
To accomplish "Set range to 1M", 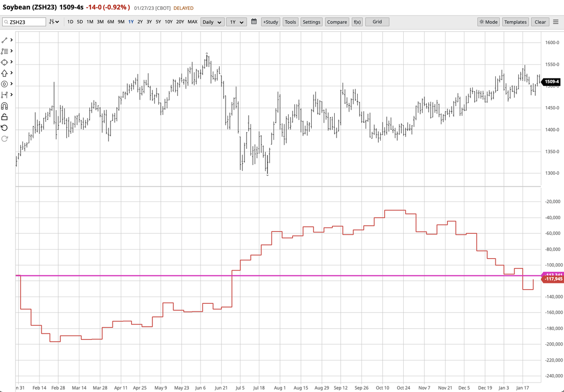I will (x=90, y=22).
